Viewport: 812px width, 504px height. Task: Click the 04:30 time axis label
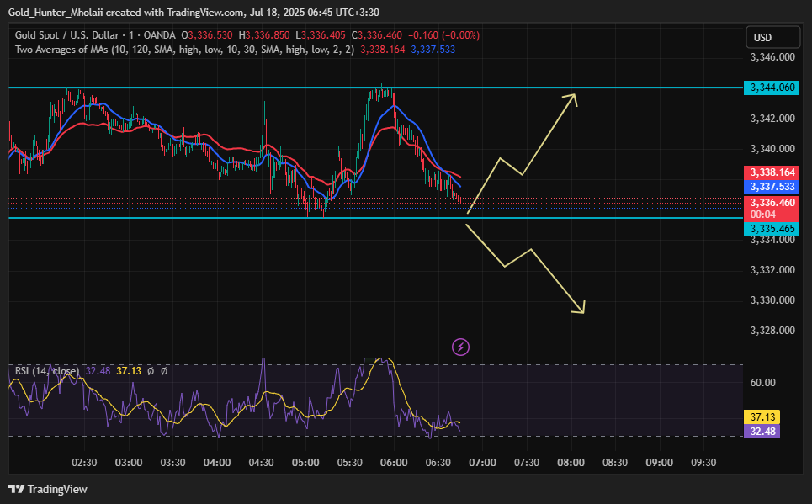pos(261,463)
